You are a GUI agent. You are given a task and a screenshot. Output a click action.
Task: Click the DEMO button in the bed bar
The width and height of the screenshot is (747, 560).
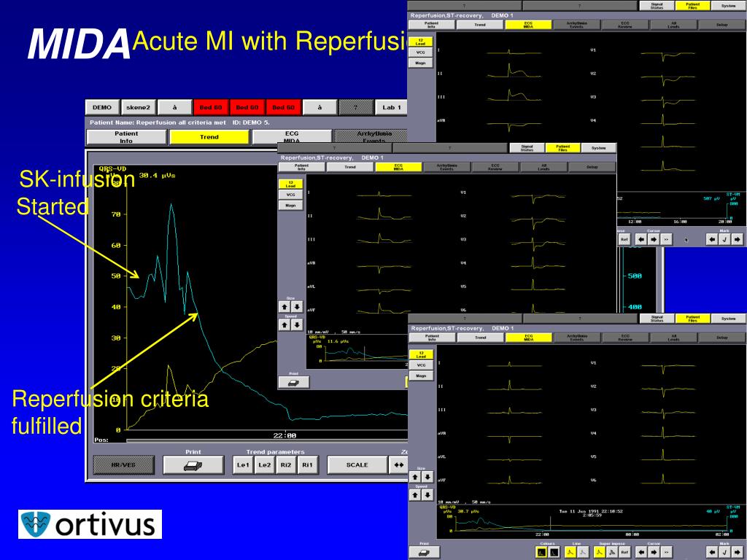(102, 107)
